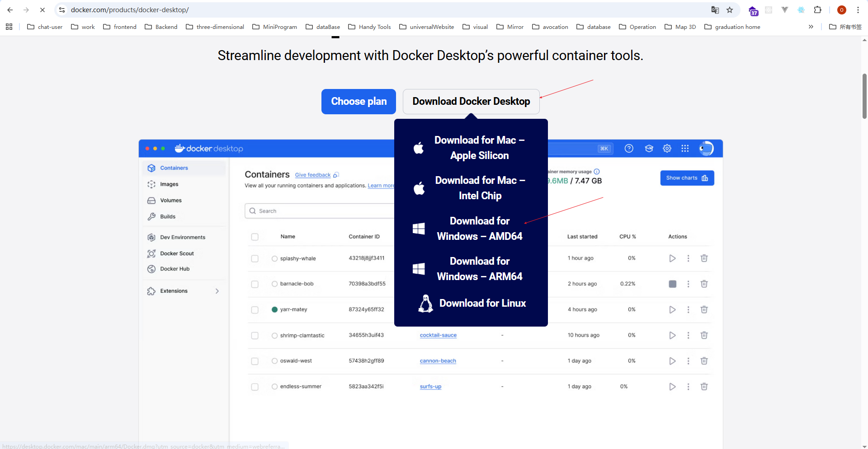Image resolution: width=868 pixels, height=449 pixels.
Task: Click the page vertical scrollbar thumb
Action: (864, 96)
